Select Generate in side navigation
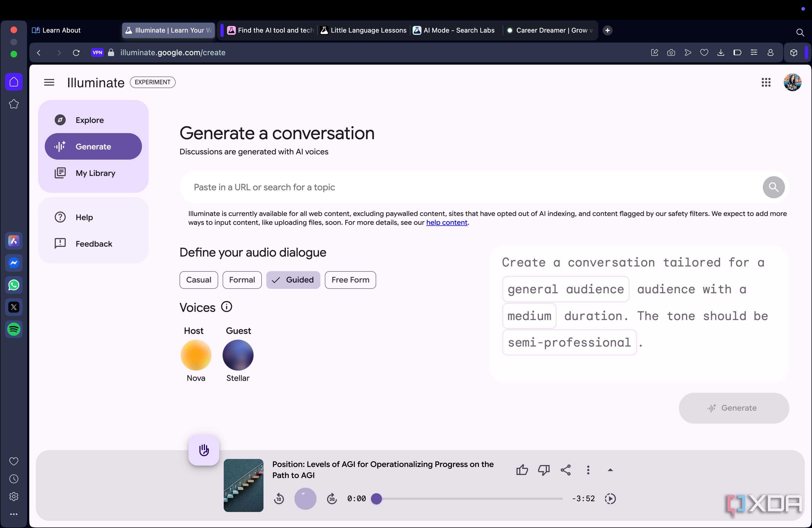 93,147
